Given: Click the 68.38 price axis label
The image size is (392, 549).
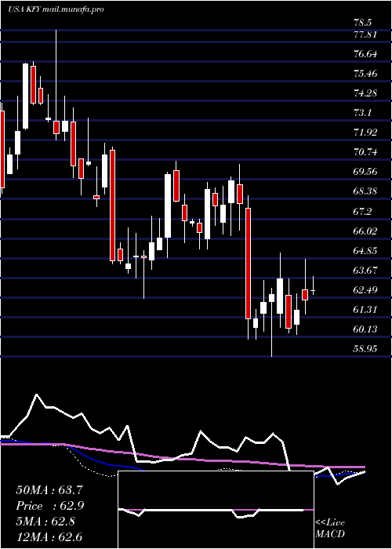Looking at the screenshot, I should 366,191.
